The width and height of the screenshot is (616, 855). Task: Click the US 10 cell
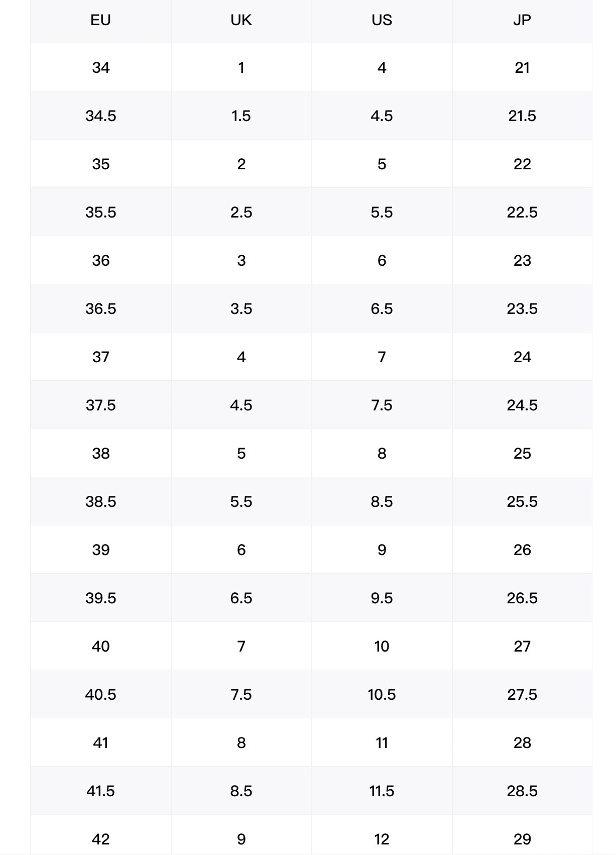tap(382, 646)
